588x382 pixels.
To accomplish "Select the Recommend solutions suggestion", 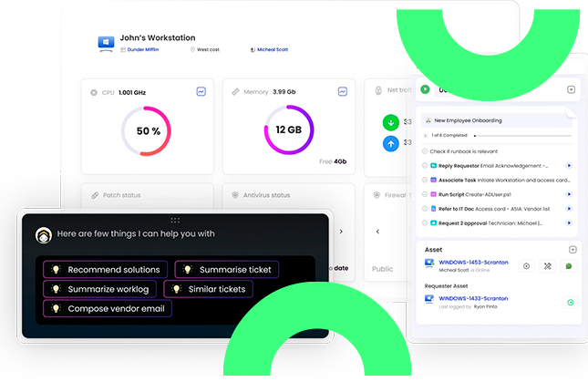I will coord(105,269).
